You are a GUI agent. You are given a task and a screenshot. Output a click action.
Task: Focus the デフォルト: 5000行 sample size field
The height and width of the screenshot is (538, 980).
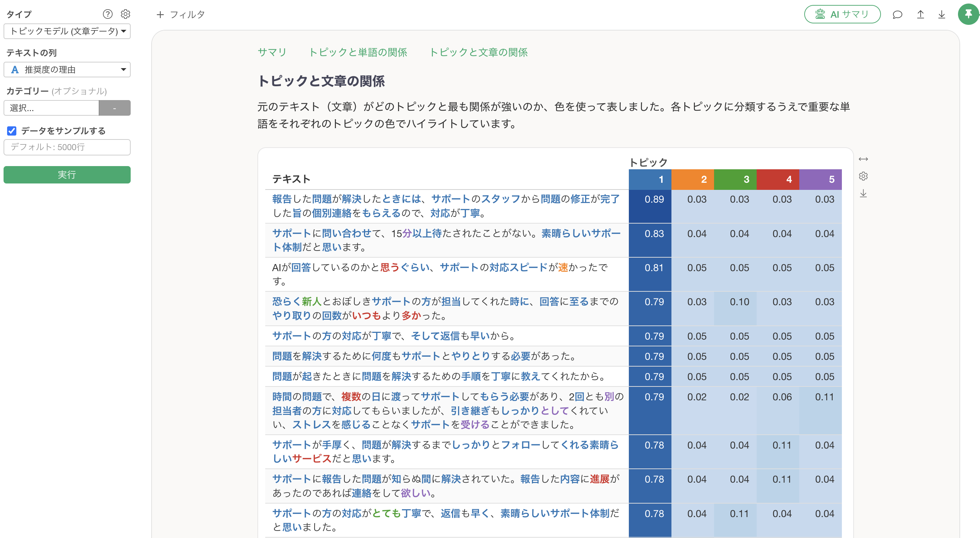(x=67, y=147)
